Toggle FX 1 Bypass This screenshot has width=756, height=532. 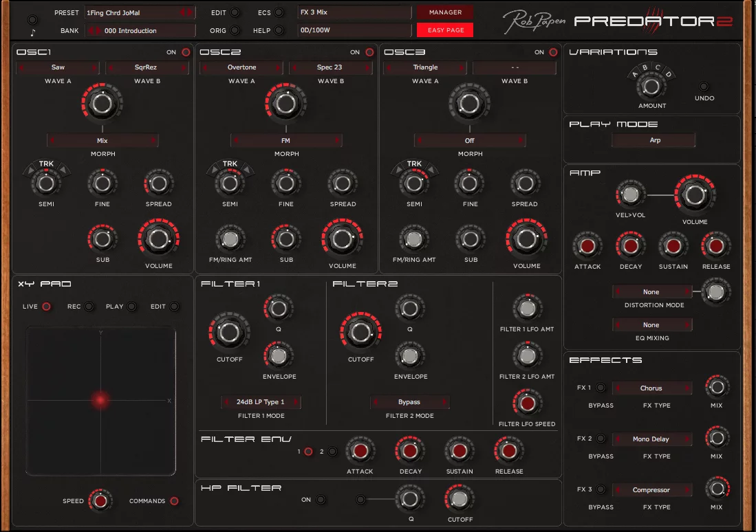(x=601, y=388)
